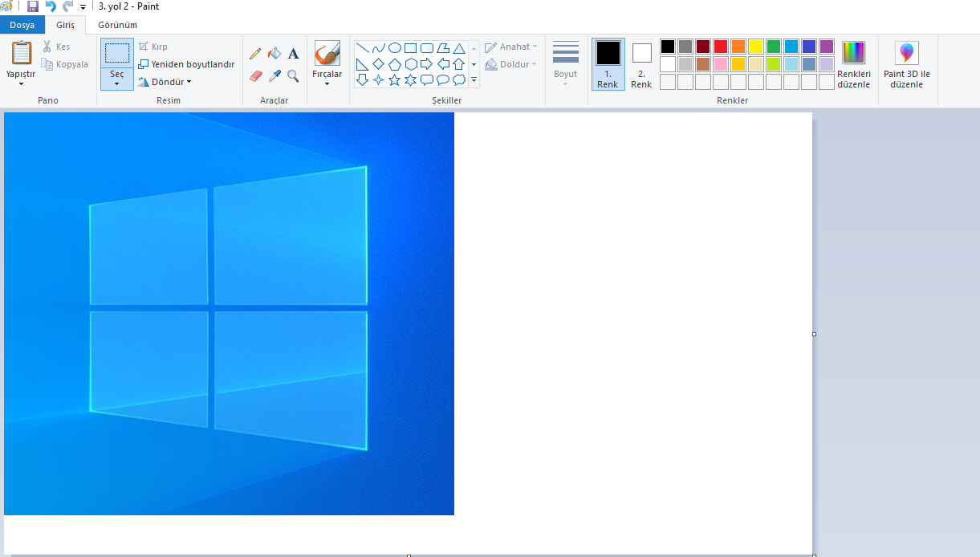Open the Customize Quick Access Toolbar arrow
980x557 pixels.
click(83, 6)
